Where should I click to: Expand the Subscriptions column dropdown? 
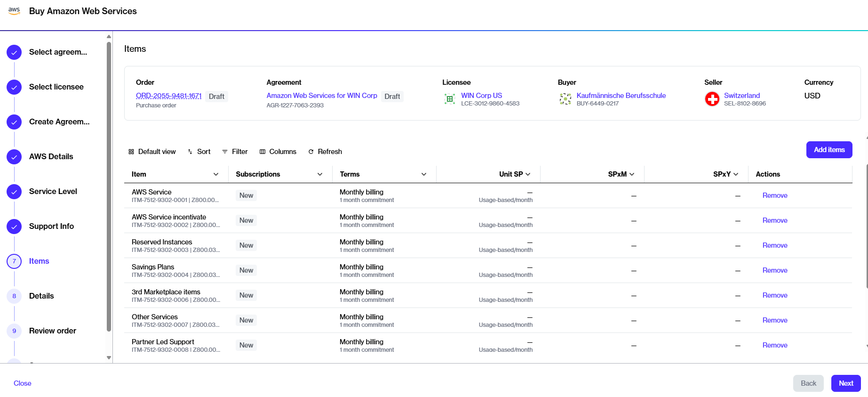[x=320, y=174]
